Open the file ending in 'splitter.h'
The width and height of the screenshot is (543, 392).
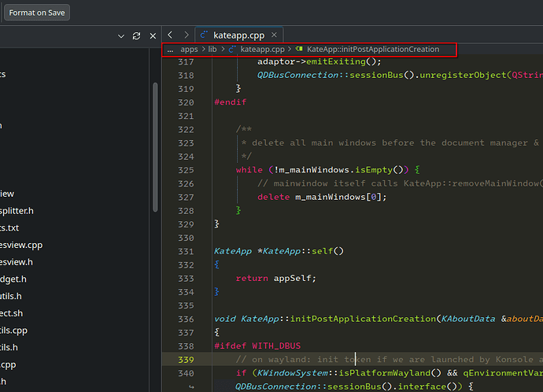[17, 211]
